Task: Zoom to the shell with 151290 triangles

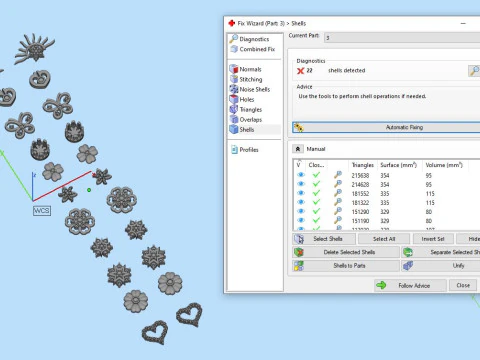Action: pyautogui.click(x=338, y=211)
